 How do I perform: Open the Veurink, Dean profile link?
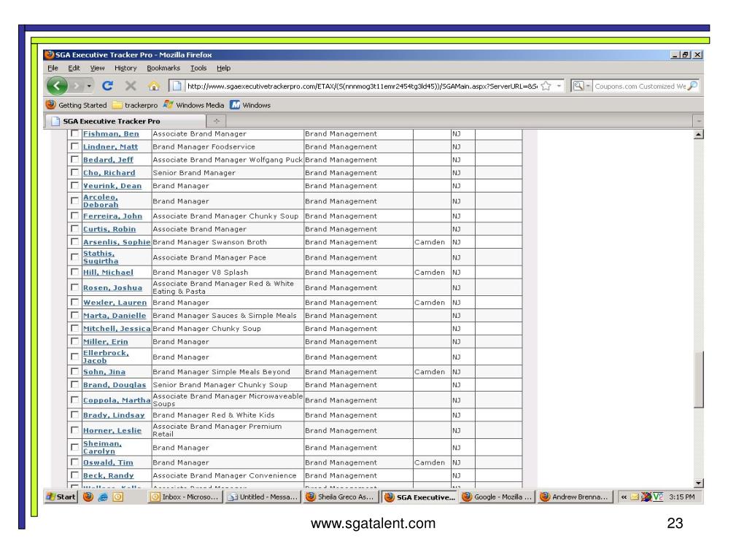click(112, 186)
